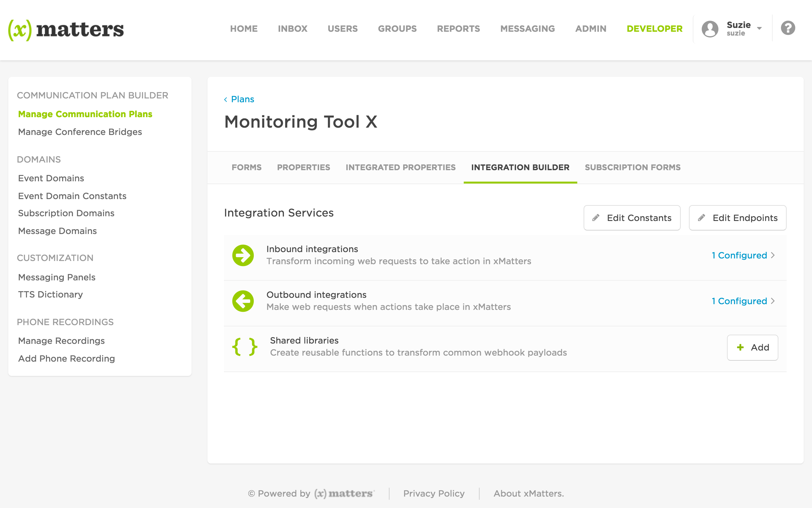Go to the HOME menu
The image size is (812, 508).
(x=244, y=29)
